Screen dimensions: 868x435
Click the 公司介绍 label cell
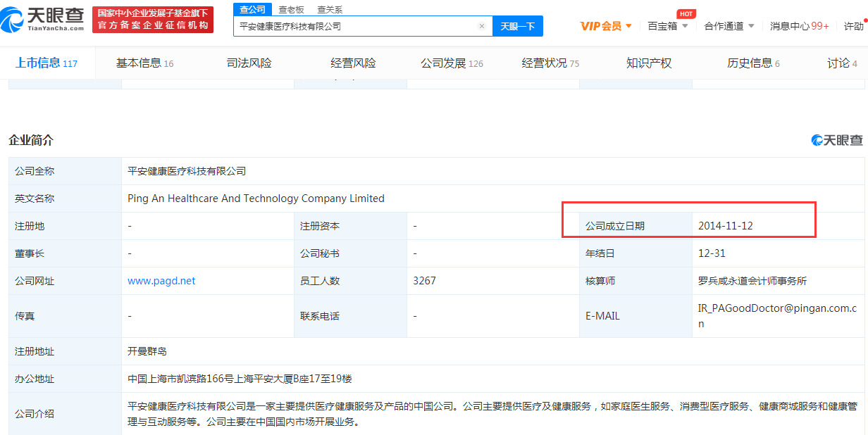65,414
